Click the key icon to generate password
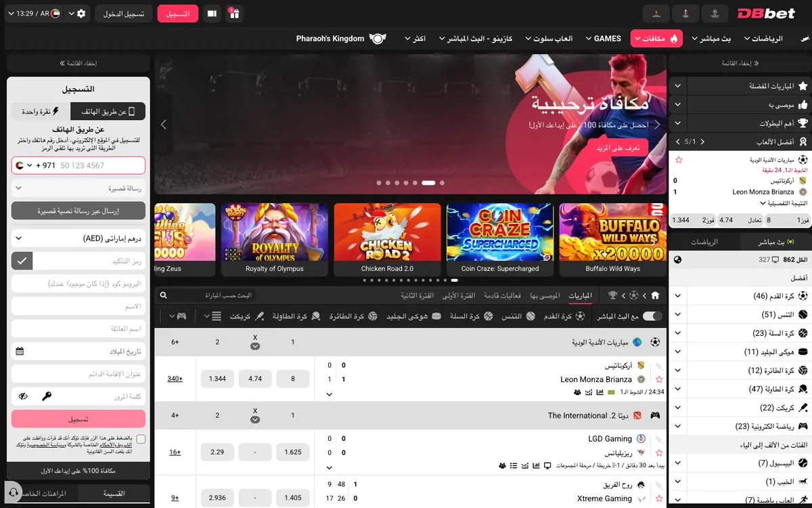Screen dimensions: 812x508 click(47, 396)
